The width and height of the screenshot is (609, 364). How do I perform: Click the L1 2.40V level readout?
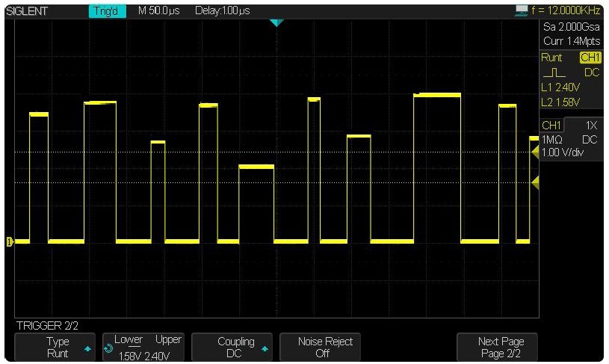[560, 87]
